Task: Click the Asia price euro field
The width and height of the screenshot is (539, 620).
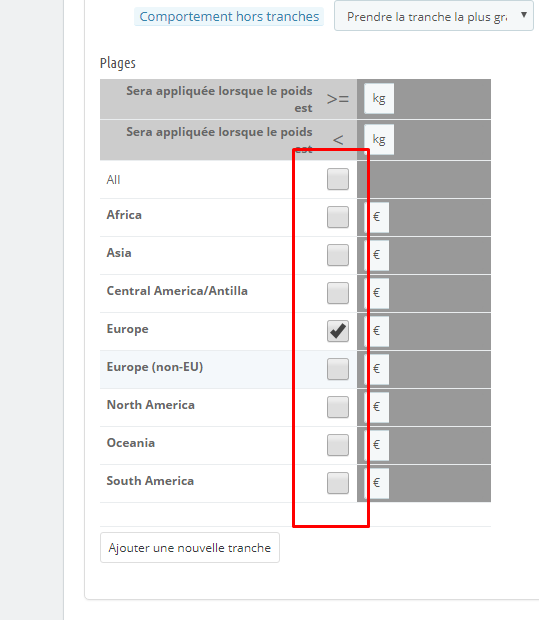Action: tap(376, 255)
